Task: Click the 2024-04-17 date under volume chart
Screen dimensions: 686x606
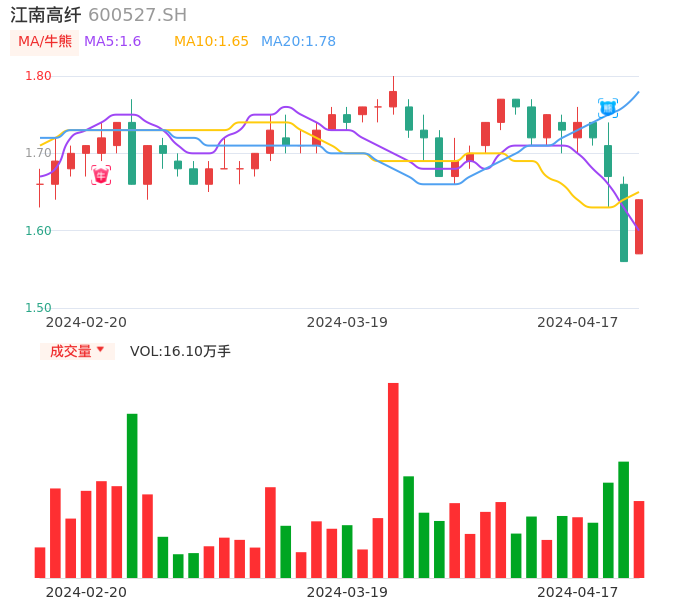Action: [x=578, y=592]
